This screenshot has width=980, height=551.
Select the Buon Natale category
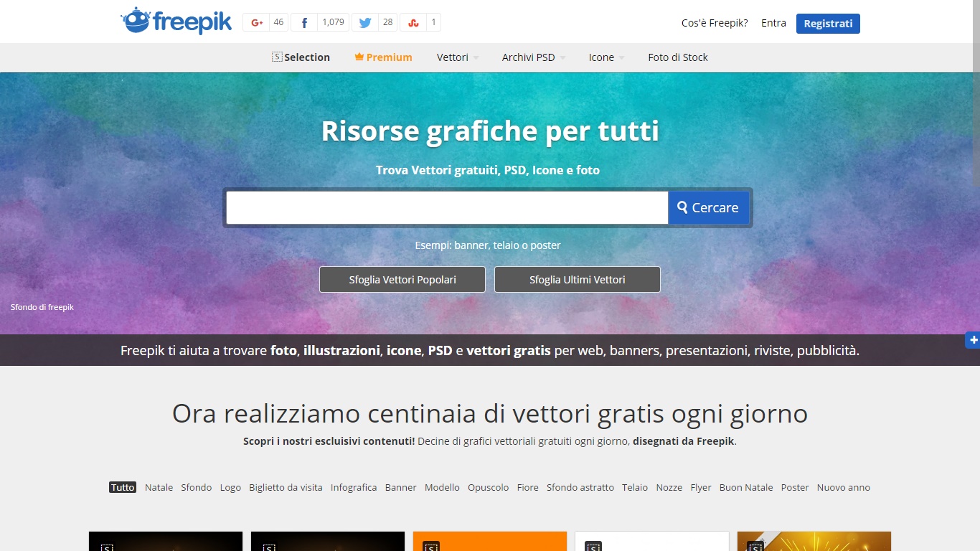(x=746, y=487)
